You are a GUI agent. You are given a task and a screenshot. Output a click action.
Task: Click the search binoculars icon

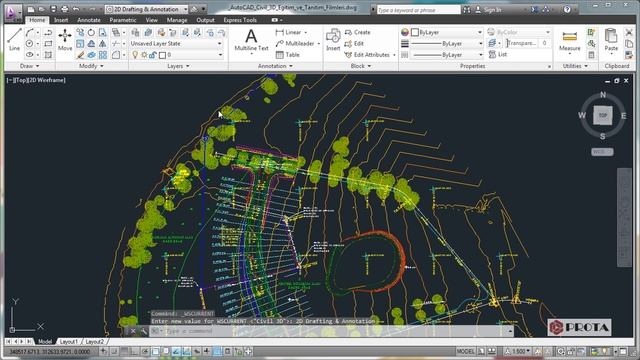pos(467,9)
